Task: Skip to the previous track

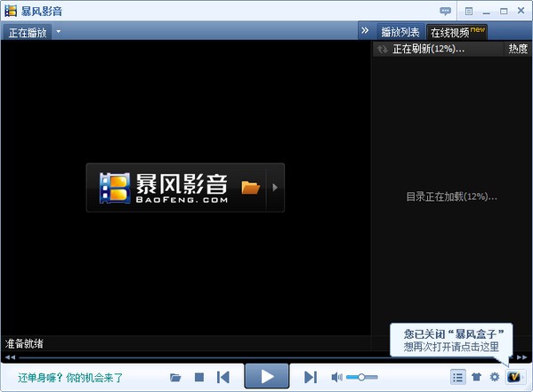Action: (x=223, y=377)
